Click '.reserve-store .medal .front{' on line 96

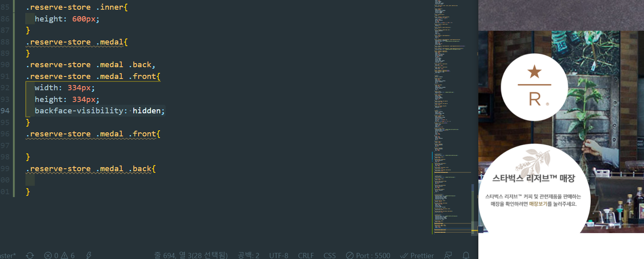pos(93,134)
